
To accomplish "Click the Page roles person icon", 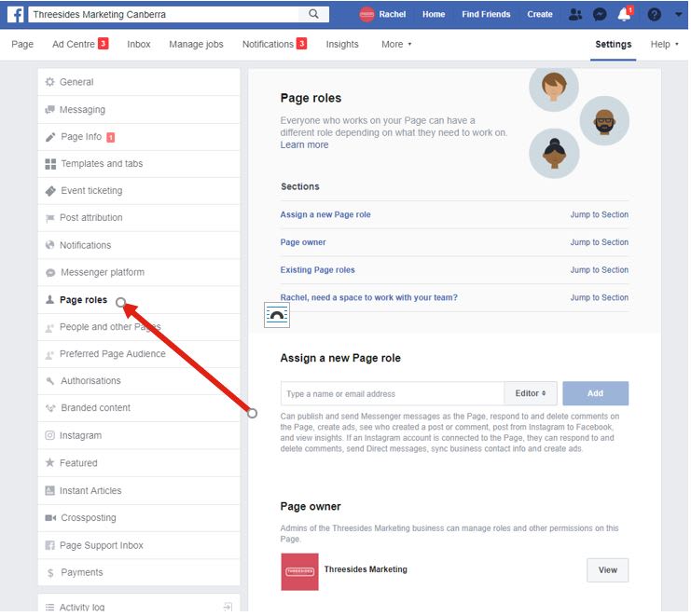I will click(49, 301).
